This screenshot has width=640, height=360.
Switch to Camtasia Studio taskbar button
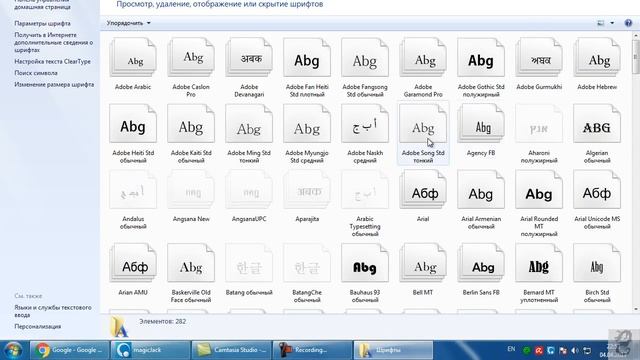point(231,350)
